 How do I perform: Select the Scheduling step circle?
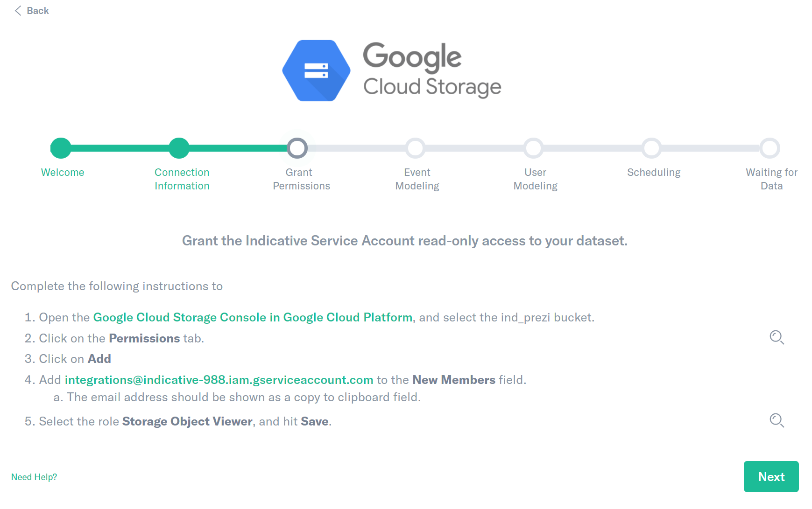tap(652, 148)
